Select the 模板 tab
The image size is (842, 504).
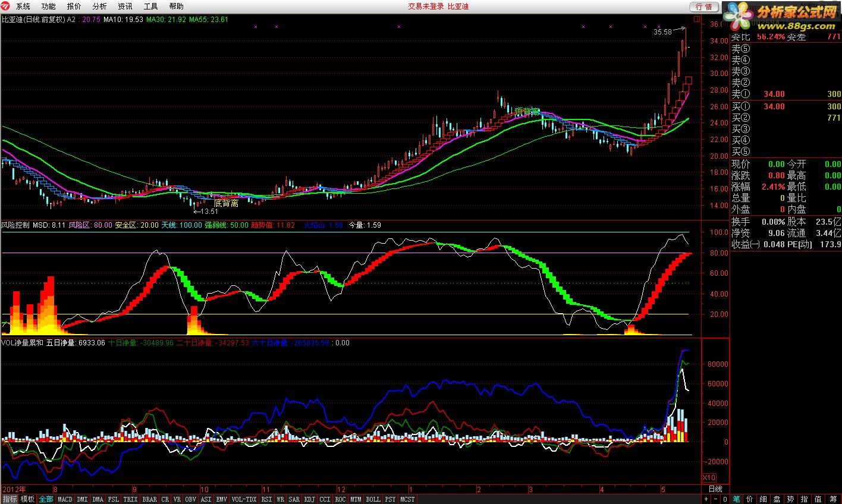click(28, 499)
